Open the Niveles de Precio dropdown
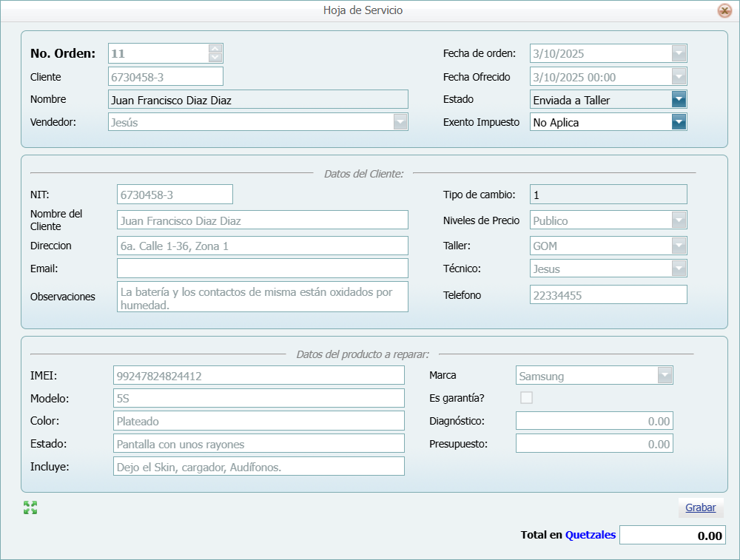The image size is (740, 560). coord(679,220)
